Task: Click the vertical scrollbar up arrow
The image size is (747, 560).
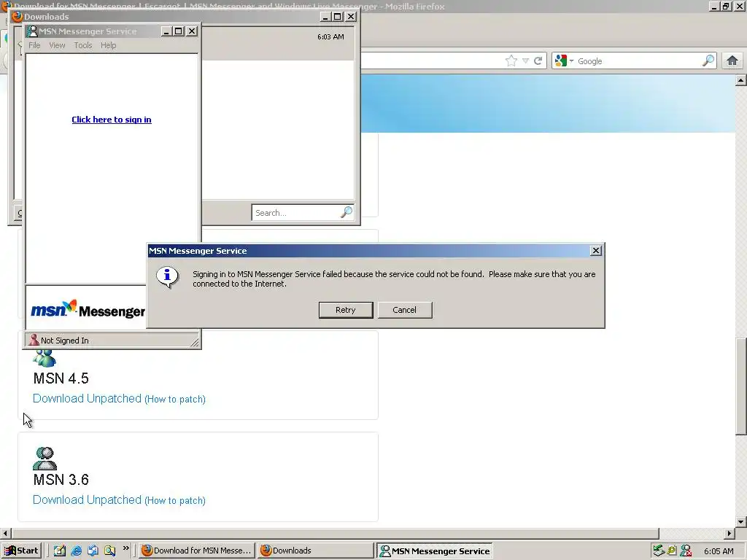Action: coord(740,80)
